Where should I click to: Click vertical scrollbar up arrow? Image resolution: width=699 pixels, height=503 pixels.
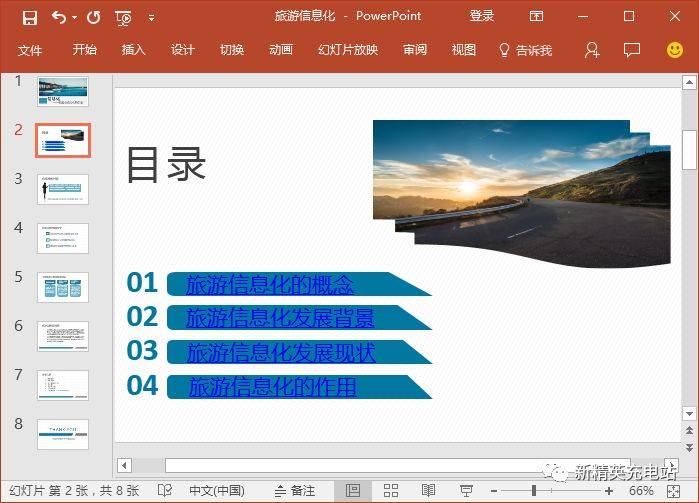(689, 82)
